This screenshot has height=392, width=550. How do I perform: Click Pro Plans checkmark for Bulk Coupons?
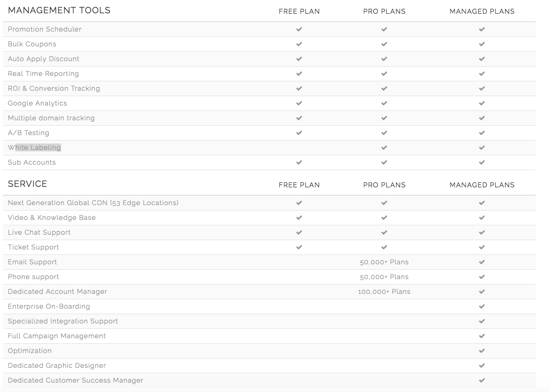click(384, 44)
